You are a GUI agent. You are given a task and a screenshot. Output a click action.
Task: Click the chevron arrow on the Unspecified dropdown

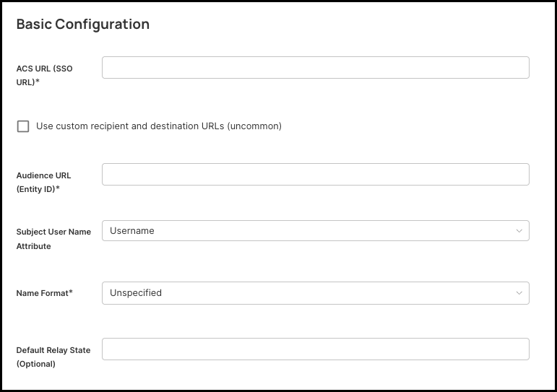pos(519,293)
